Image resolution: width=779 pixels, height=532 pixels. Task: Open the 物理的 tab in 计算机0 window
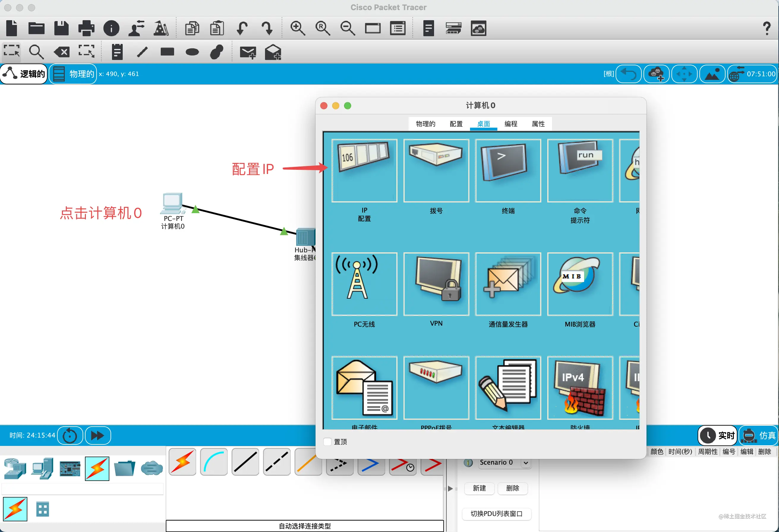coord(425,123)
